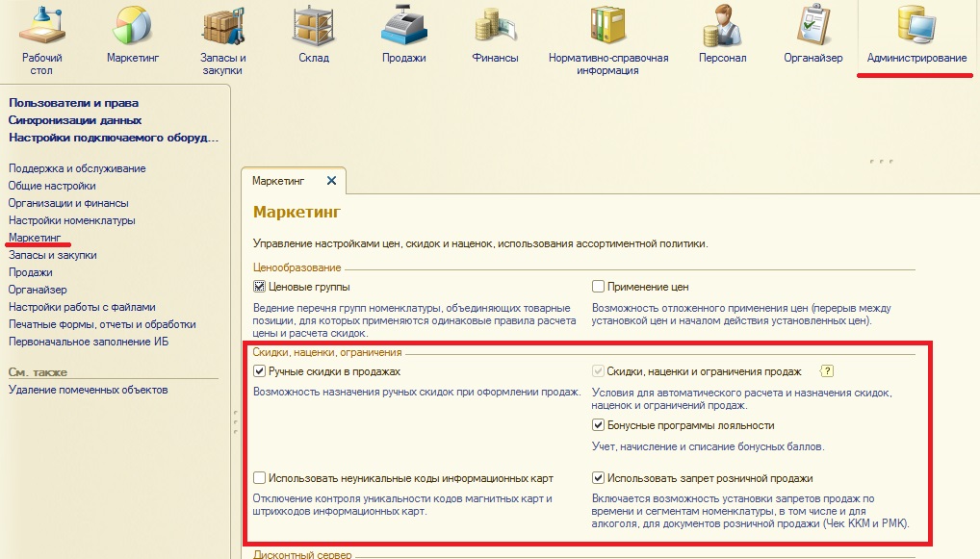Screen dimensions: 980x559
Task: Go to Настройки номенклатуры in sidebar
Action: click(71, 220)
